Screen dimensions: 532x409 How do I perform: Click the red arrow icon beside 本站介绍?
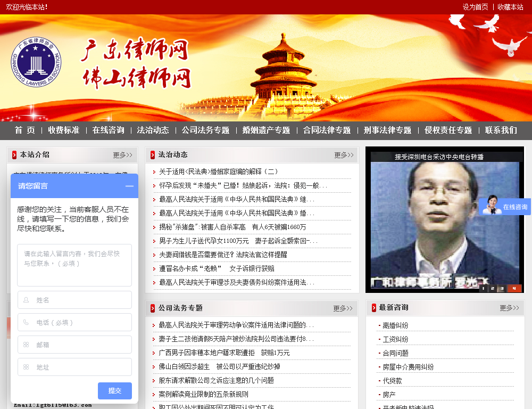tap(14, 155)
